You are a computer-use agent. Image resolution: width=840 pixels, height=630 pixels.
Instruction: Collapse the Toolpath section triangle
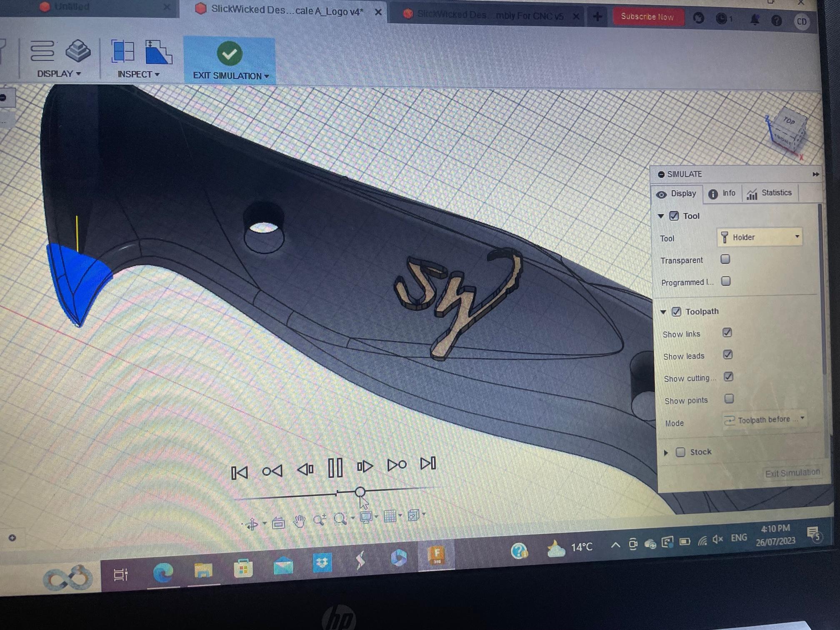(x=663, y=312)
